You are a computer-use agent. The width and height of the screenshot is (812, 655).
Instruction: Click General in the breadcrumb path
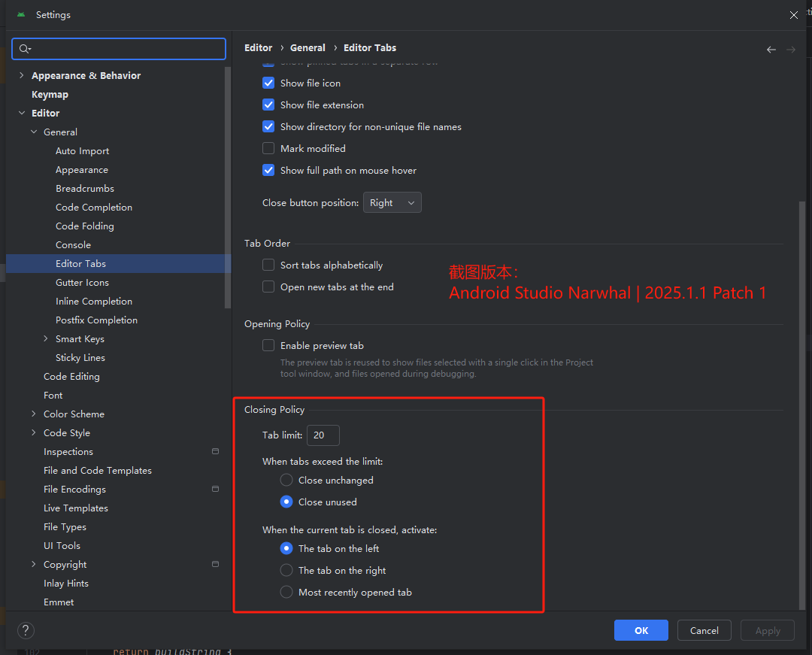pyautogui.click(x=308, y=47)
